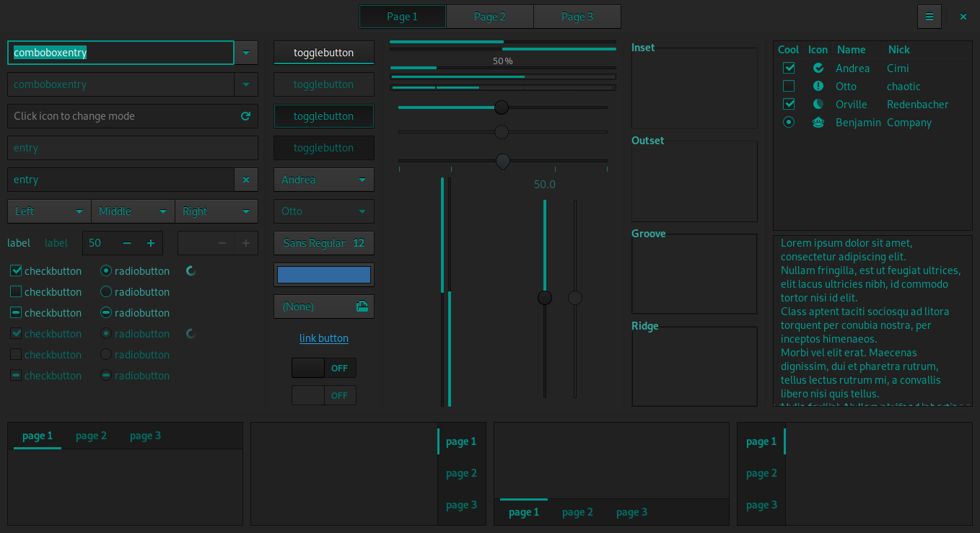Select page 2 in left-tabbed notebook
The image size is (980, 533).
761,473
